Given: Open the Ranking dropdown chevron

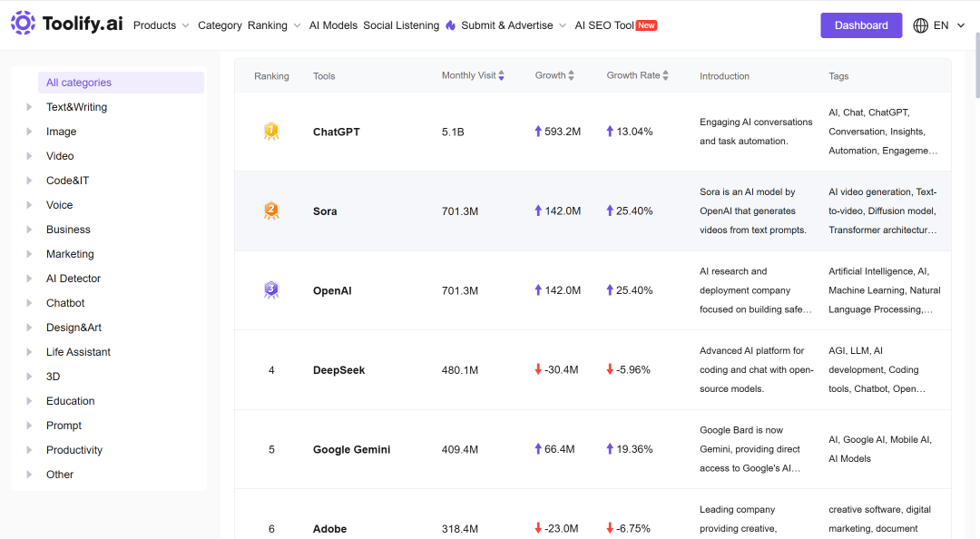Looking at the screenshot, I should pyautogui.click(x=297, y=25).
